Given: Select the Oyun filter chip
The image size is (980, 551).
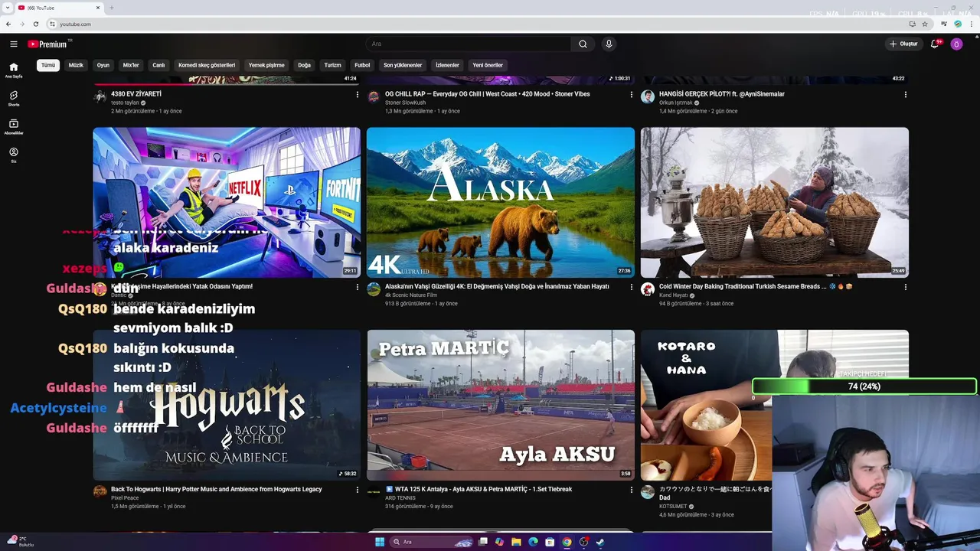Looking at the screenshot, I should (103, 65).
